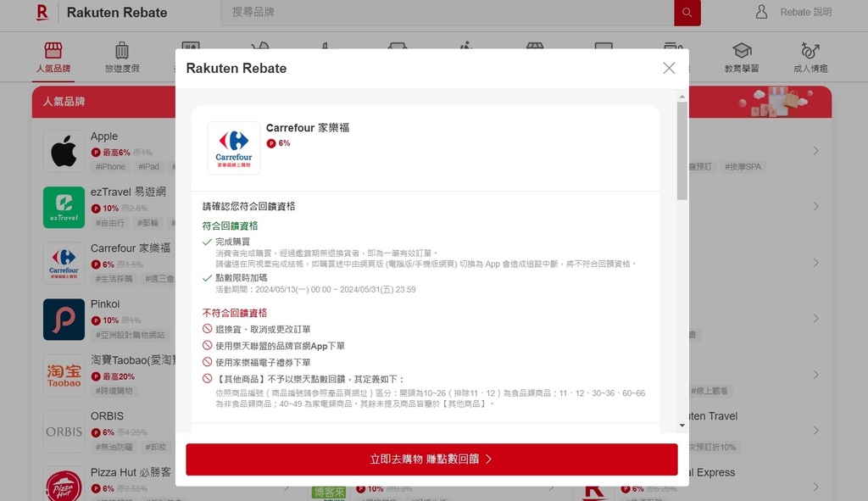Click the #線上觀看 tag
The width and height of the screenshot is (868, 501).
(x=709, y=391)
